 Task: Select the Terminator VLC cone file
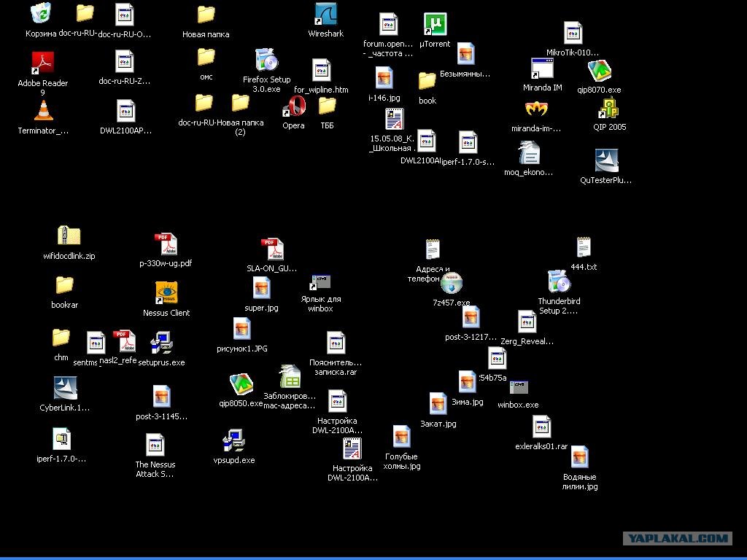[44, 111]
